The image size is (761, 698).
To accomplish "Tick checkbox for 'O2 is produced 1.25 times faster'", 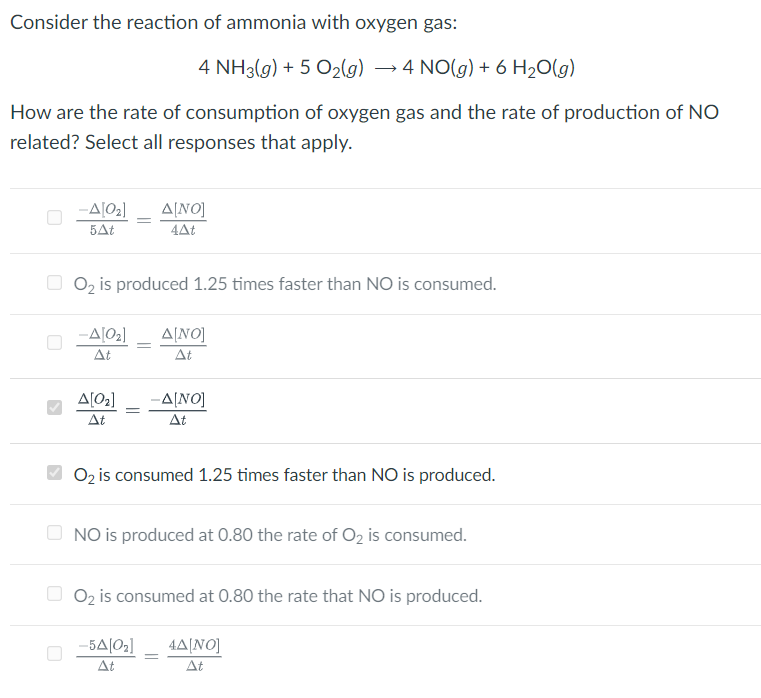I will coord(55,284).
